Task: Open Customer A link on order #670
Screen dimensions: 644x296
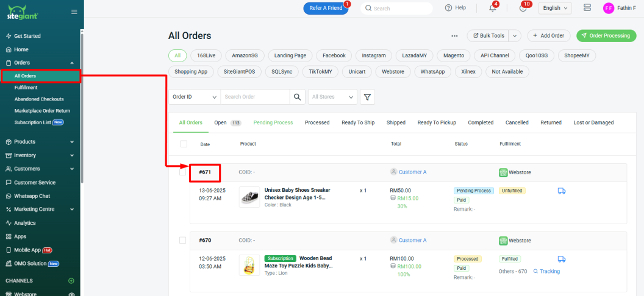Action: pyautogui.click(x=412, y=240)
